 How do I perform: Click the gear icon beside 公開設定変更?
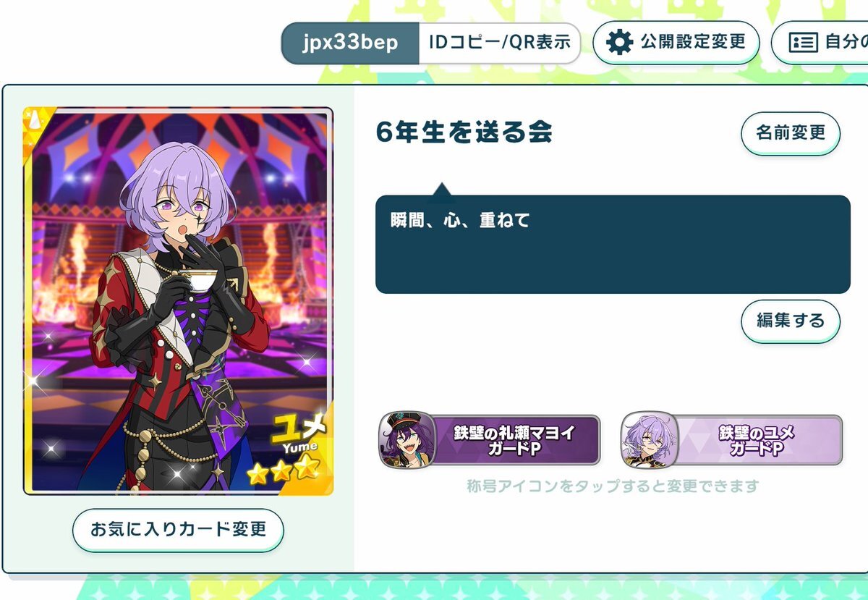pos(619,42)
